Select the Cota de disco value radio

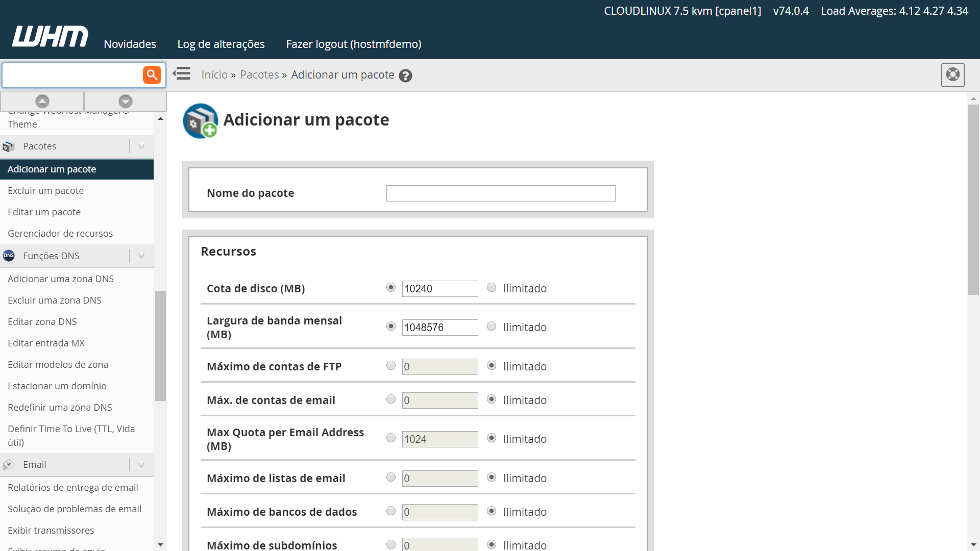tap(391, 287)
